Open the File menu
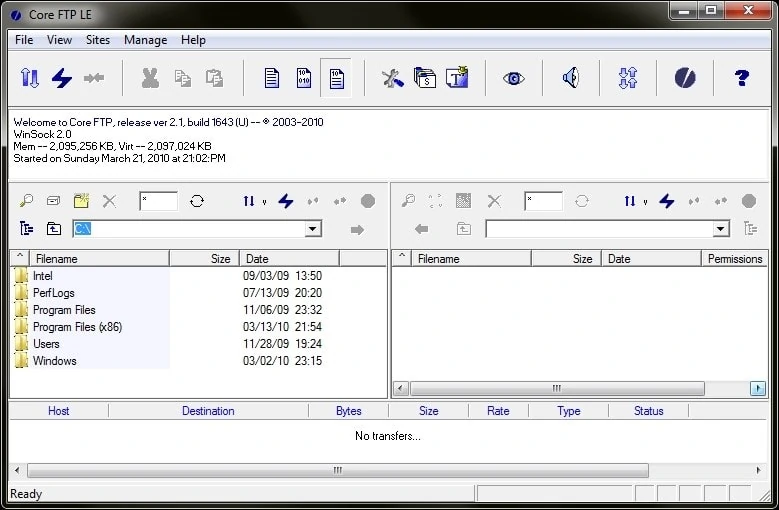 pos(24,40)
